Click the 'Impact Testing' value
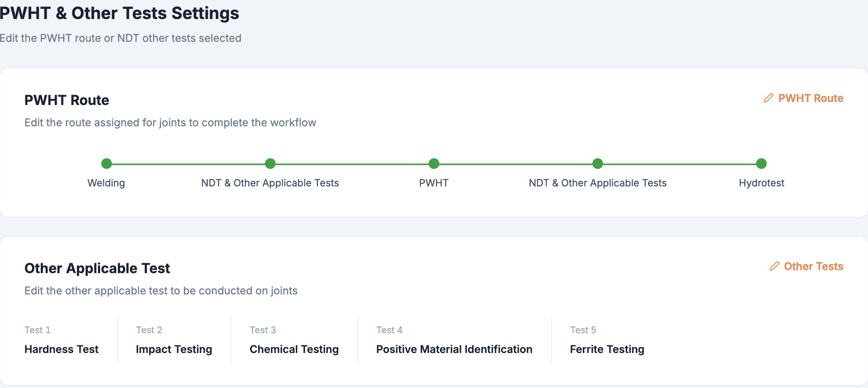Image resolution: width=868 pixels, height=388 pixels. 174,349
